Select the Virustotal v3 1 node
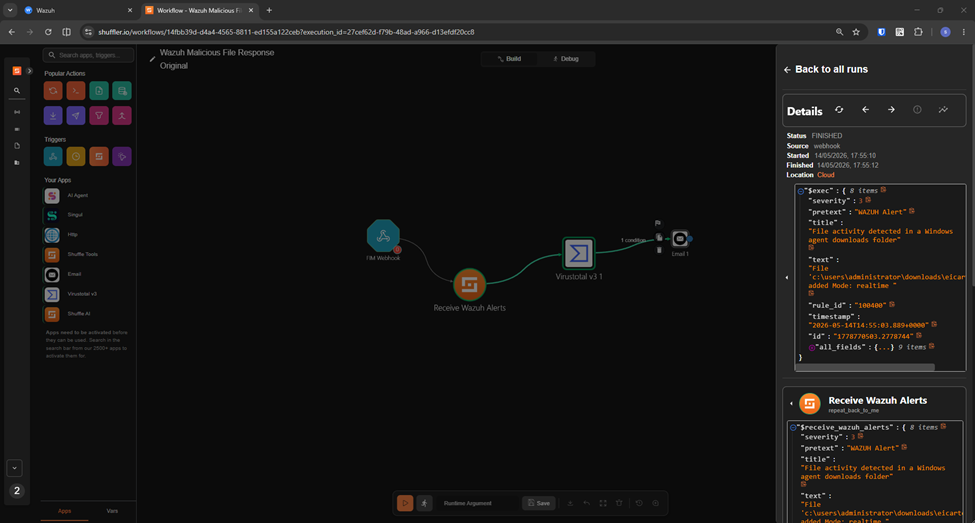This screenshot has width=975, height=523. pos(579,253)
